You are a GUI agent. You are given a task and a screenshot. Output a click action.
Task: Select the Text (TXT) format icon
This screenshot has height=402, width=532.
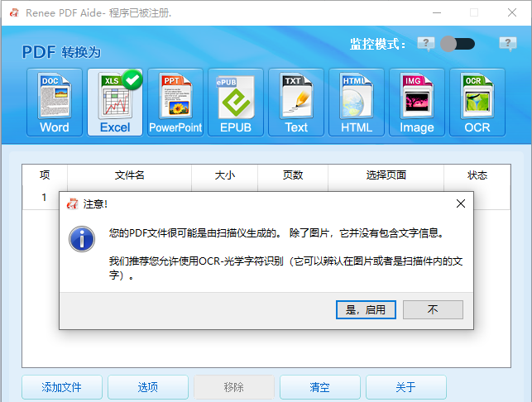tap(296, 103)
